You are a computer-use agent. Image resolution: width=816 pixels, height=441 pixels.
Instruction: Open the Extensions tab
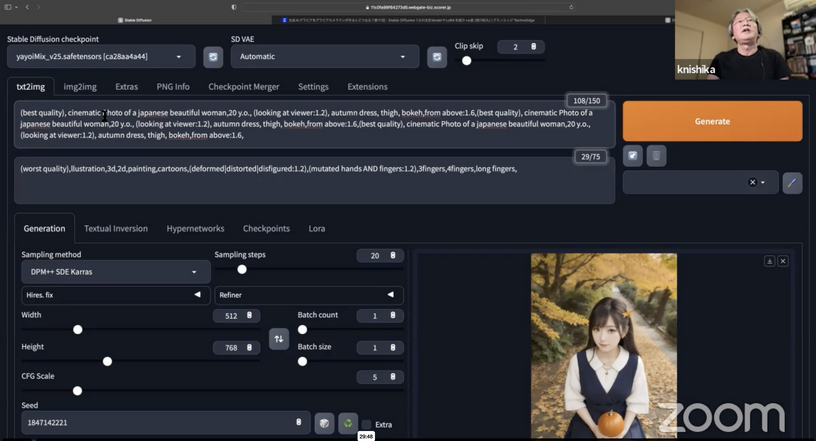tap(367, 86)
